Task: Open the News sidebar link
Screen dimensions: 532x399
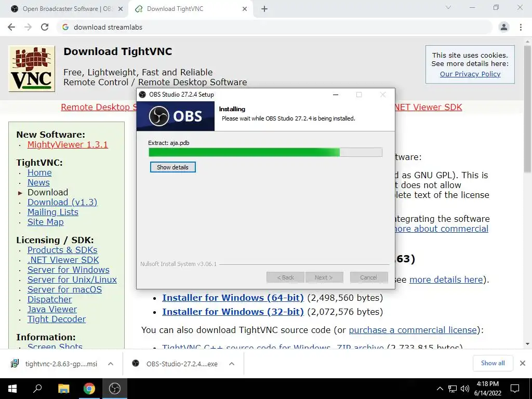Action: click(38, 182)
